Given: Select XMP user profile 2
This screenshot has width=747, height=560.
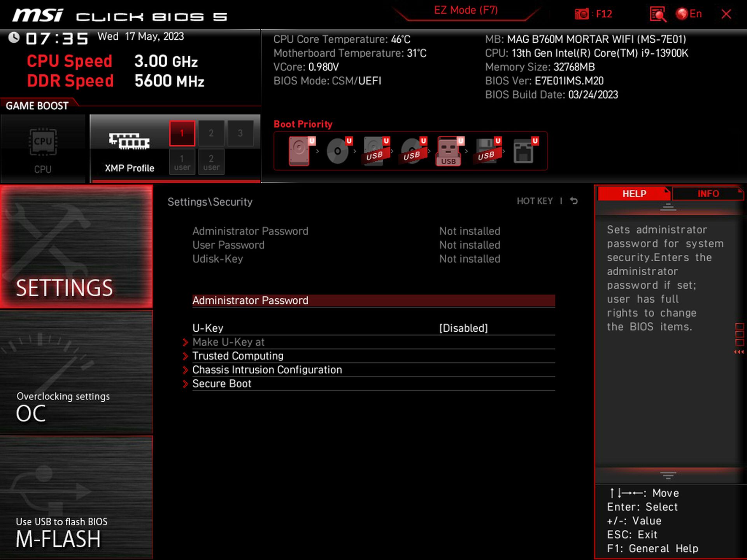Looking at the screenshot, I should pos(211,162).
